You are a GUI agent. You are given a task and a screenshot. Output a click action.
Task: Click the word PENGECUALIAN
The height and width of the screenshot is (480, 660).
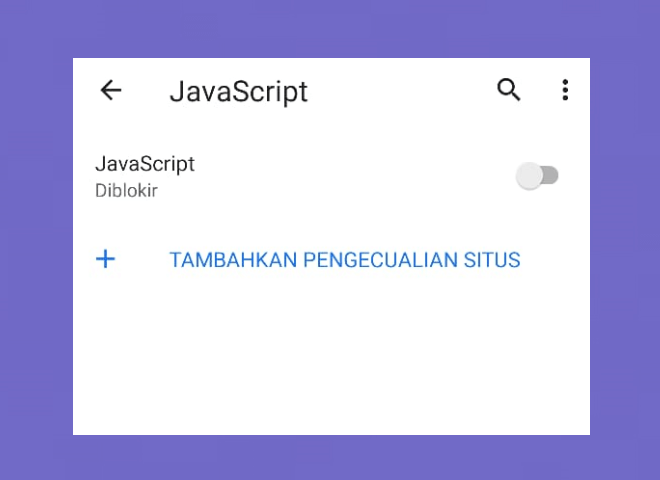tap(380, 260)
